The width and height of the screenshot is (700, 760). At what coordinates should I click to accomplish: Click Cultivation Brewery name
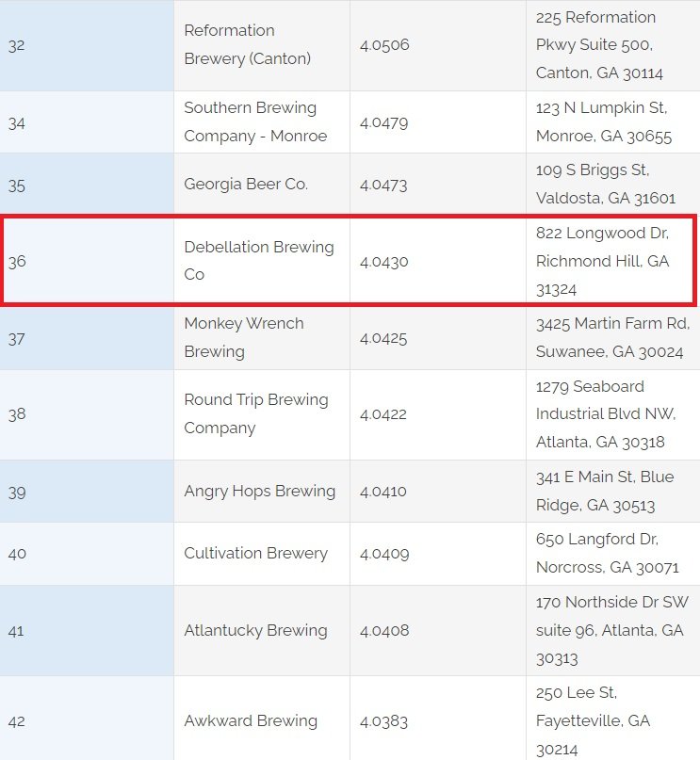coord(256,554)
